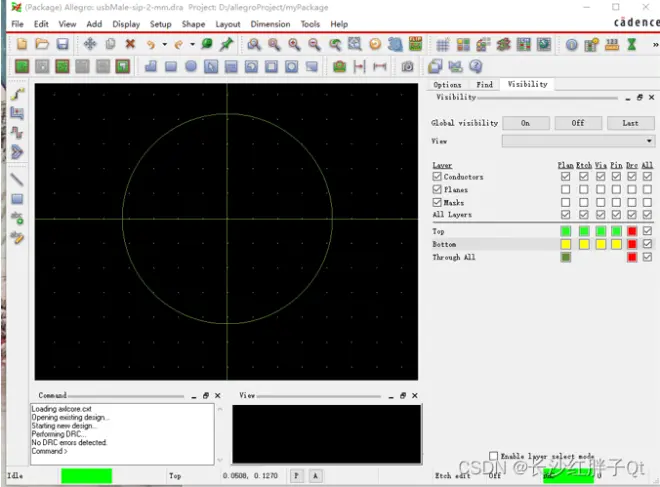Switch to the Find tab
Screen dimensions: 660x487
tap(484, 85)
